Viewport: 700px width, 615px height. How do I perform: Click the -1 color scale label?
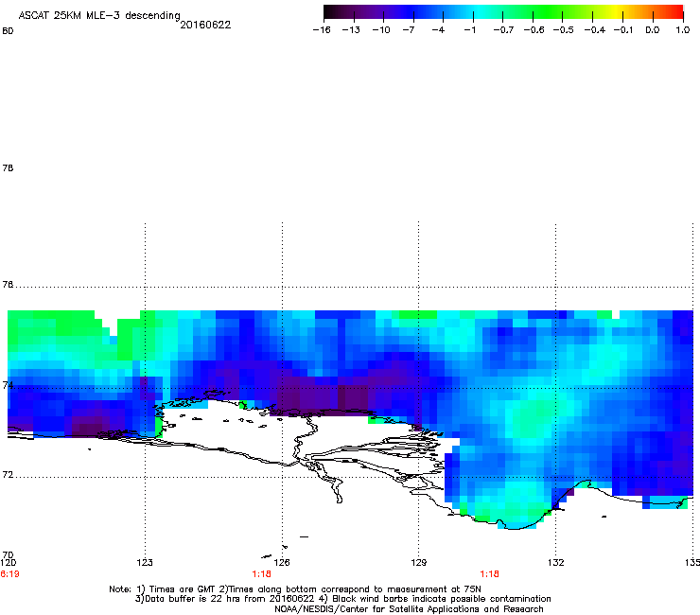(469, 30)
